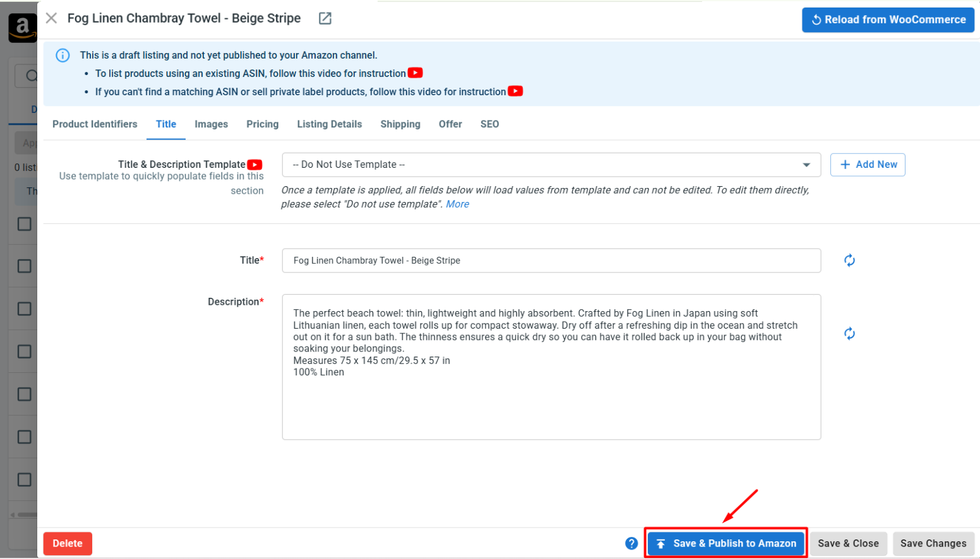This screenshot has width=980, height=559.
Task: Click Save & Publish to Amazon
Action: click(726, 544)
